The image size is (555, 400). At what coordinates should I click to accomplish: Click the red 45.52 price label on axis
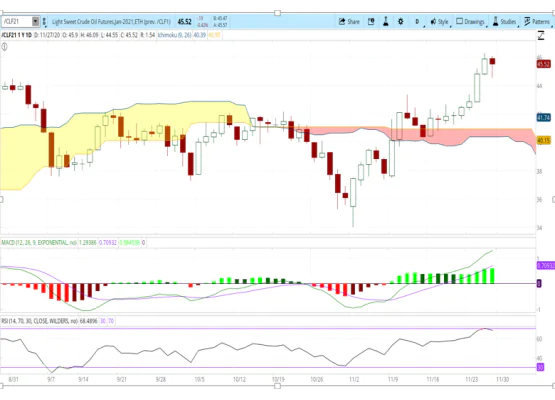(543, 64)
